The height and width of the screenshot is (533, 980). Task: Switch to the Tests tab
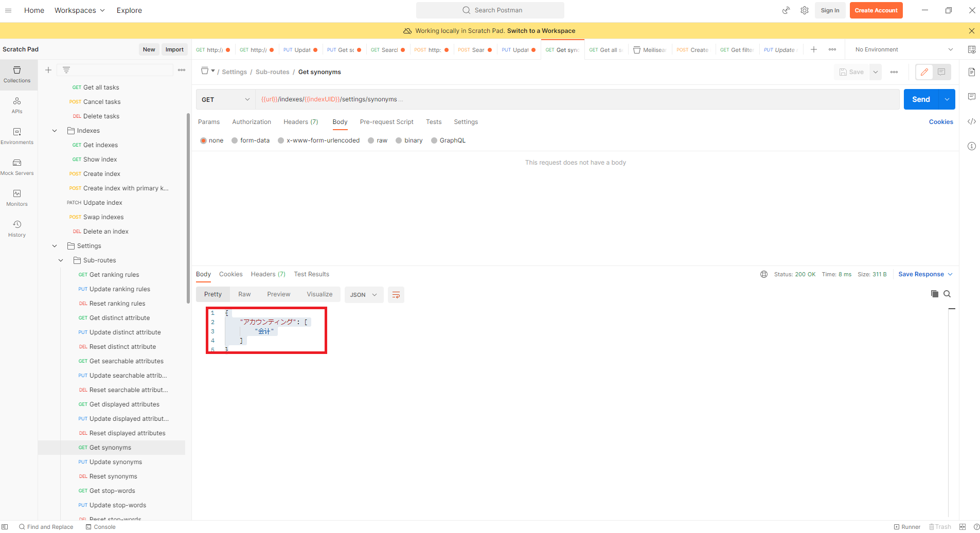(x=433, y=121)
